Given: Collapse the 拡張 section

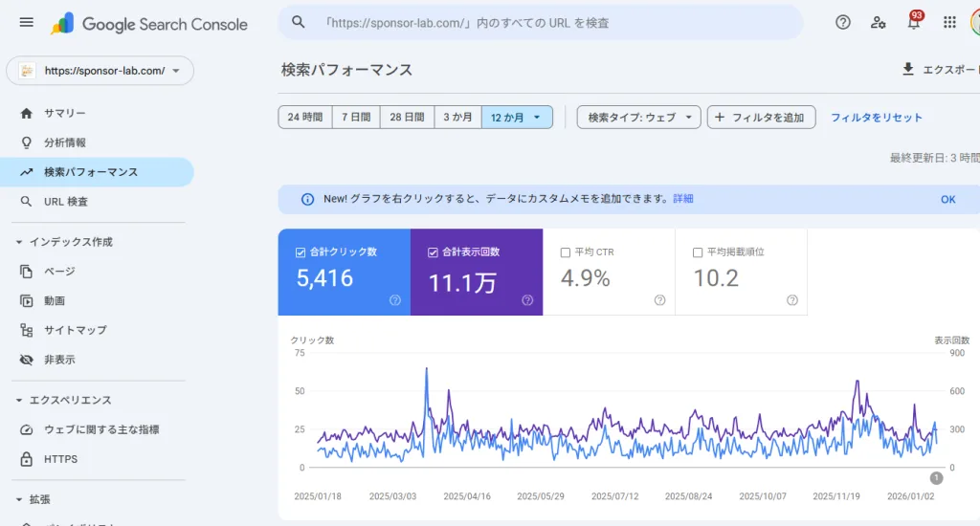Looking at the screenshot, I should click(x=19, y=499).
